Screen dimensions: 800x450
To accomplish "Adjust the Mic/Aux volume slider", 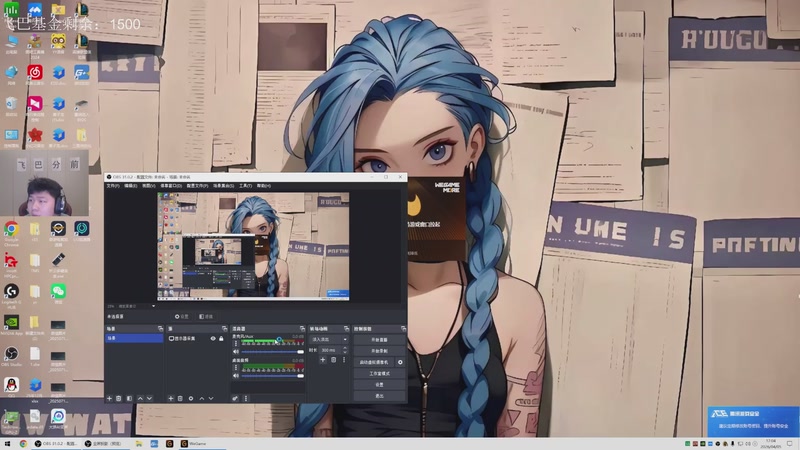I will [x=272, y=352].
